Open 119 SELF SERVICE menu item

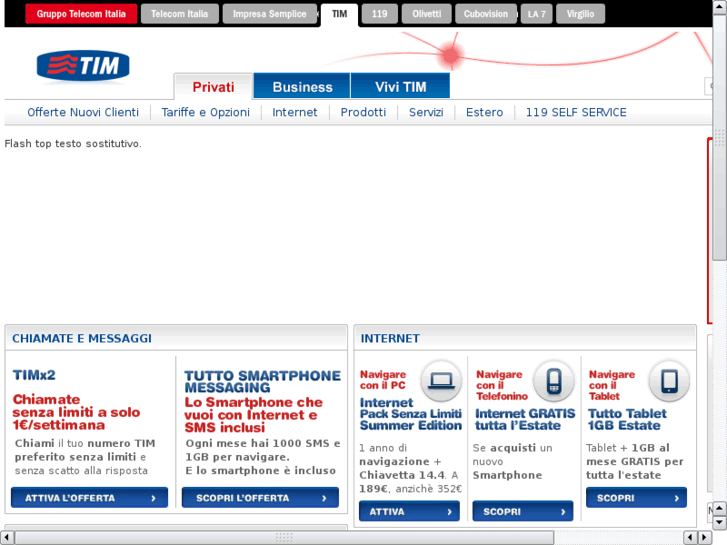point(576,112)
